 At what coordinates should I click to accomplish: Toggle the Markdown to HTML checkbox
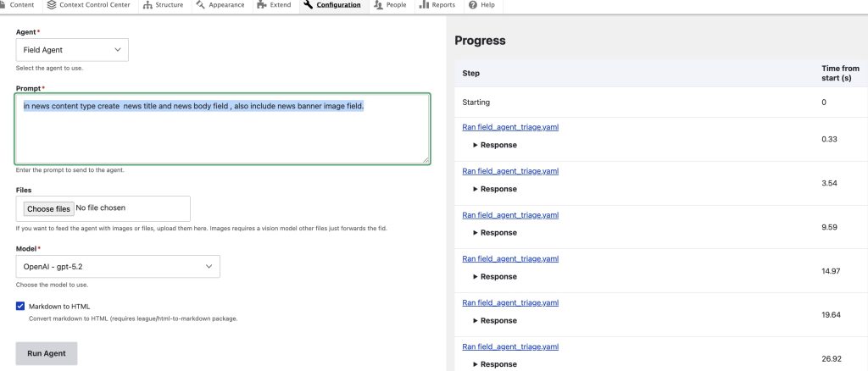[20, 307]
